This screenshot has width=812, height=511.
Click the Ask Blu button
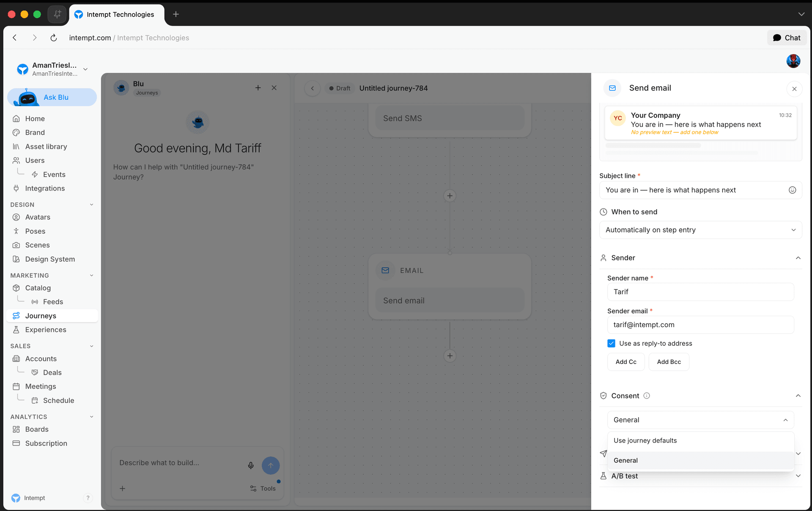[52, 97]
